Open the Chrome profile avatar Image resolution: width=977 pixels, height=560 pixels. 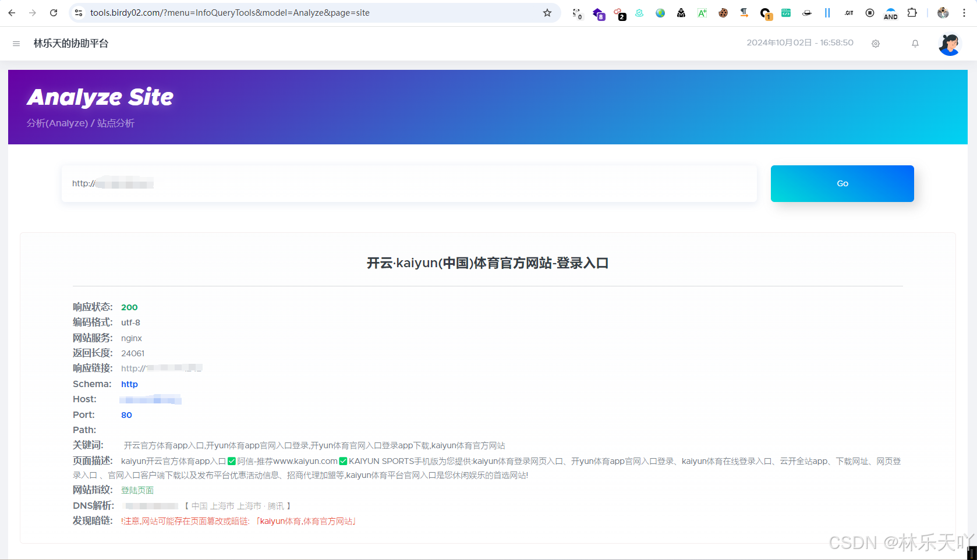pos(943,13)
